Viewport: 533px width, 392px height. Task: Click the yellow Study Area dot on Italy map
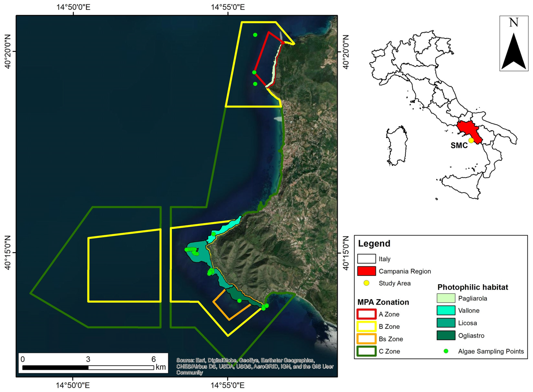(x=471, y=140)
